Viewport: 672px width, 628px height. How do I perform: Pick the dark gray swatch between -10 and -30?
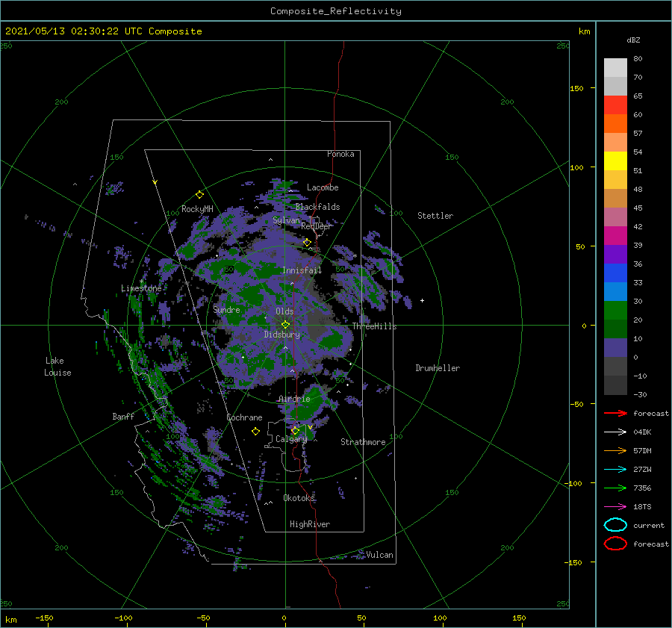(615, 385)
